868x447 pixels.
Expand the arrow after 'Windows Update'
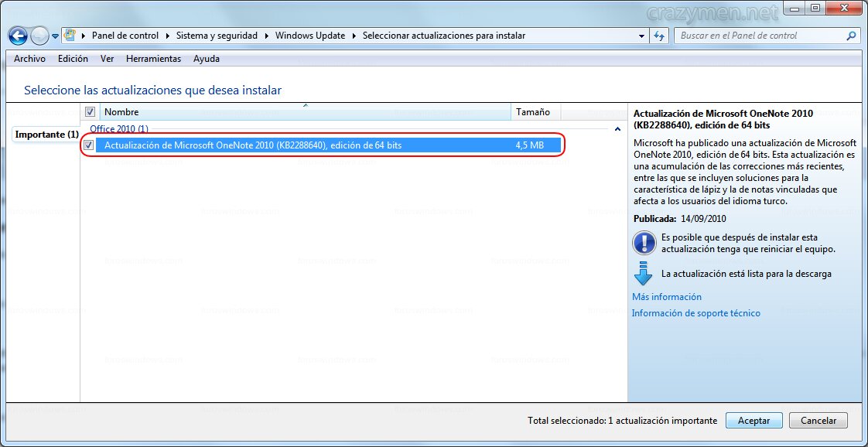(354, 36)
